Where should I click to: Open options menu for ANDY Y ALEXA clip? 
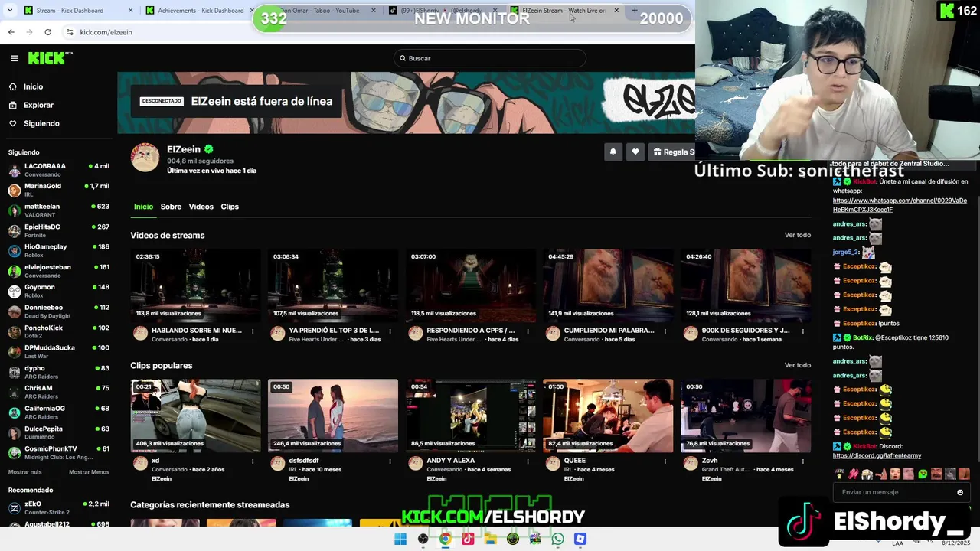pos(528,461)
